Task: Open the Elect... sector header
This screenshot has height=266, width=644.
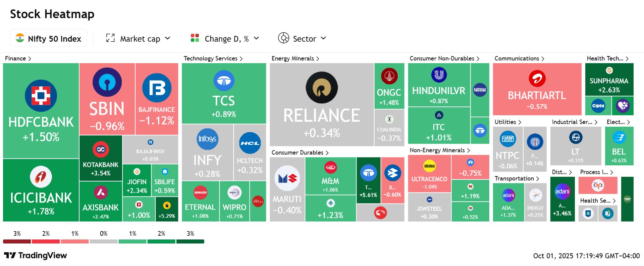Action: [x=618, y=122]
